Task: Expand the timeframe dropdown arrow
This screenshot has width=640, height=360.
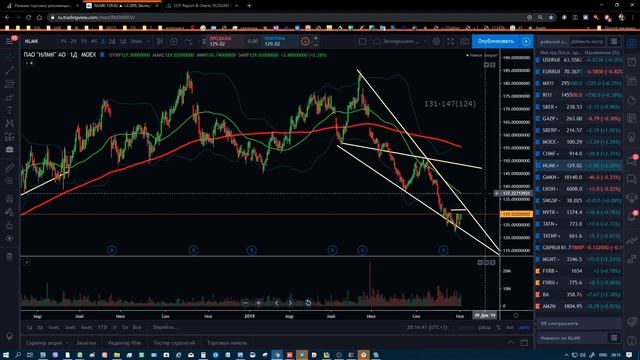Action: click(148, 41)
